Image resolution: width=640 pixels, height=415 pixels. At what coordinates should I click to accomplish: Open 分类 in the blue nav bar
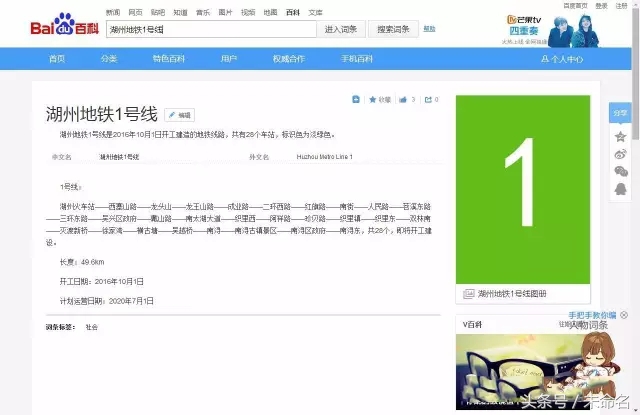click(x=109, y=59)
